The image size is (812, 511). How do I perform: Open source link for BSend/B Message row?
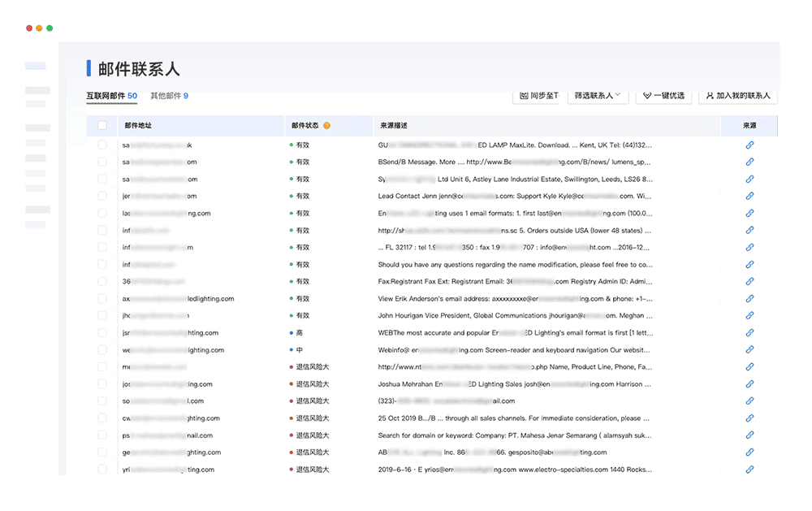[749, 162]
